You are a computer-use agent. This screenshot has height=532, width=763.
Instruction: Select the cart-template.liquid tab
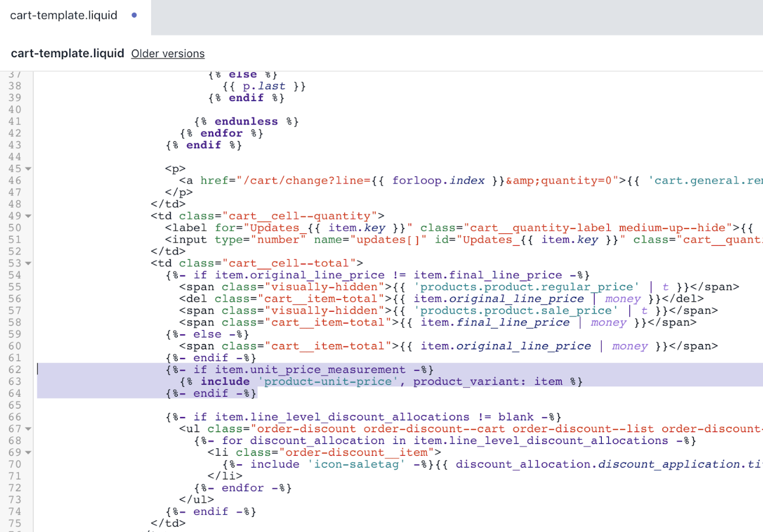[x=64, y=15]
